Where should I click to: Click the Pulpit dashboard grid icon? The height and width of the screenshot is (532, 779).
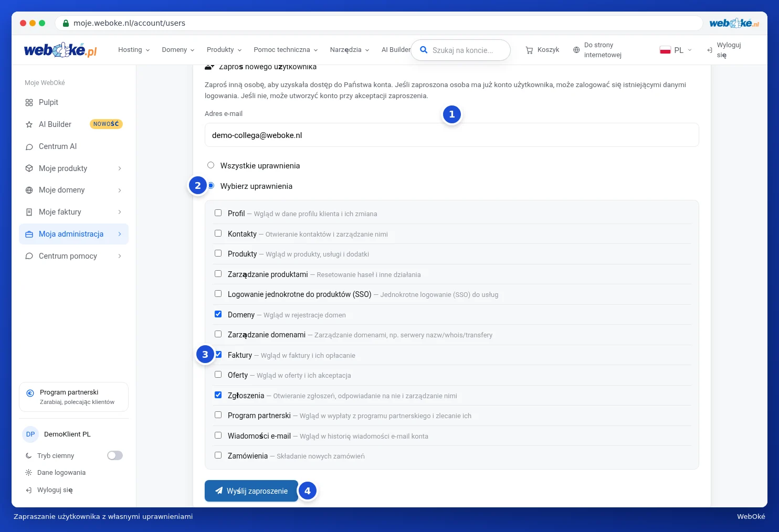tap(29, 102)
